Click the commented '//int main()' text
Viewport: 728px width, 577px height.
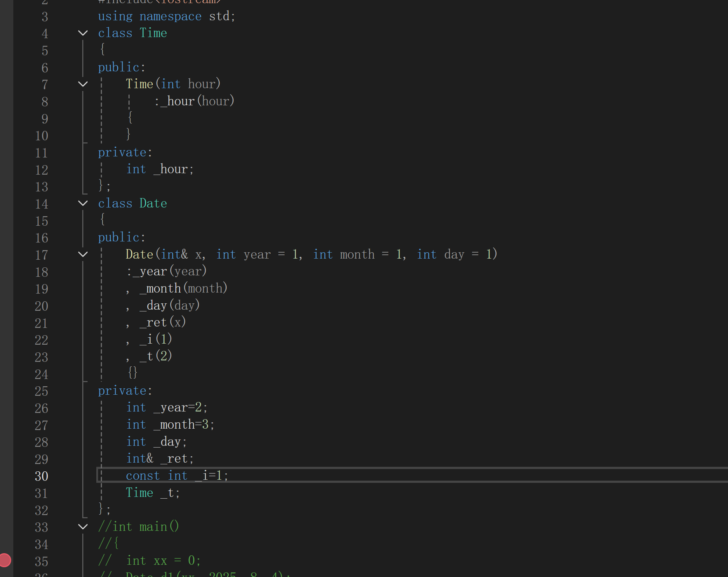pyautogui.click(x=139, y=527)
